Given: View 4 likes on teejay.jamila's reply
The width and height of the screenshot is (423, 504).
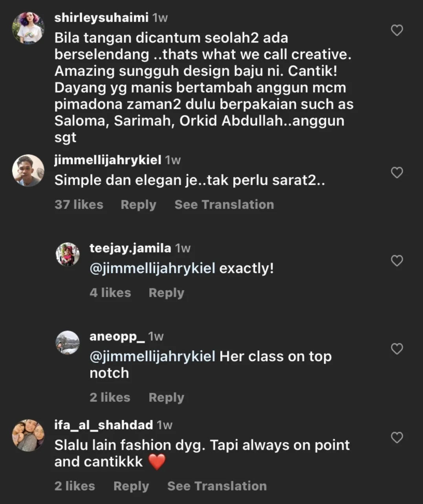Looking at the screenshot, I should (x=110, y=293).
